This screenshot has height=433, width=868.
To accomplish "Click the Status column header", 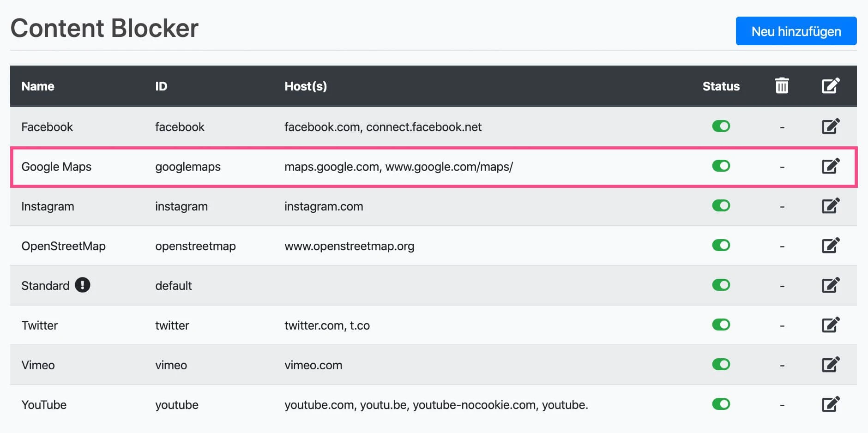I will click(x=721, y=86).
